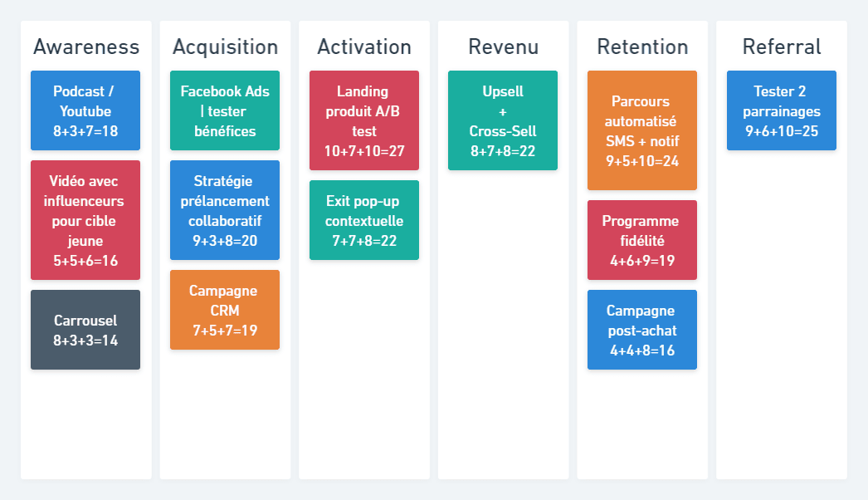Click the Revenu column header

pos(503,47)
